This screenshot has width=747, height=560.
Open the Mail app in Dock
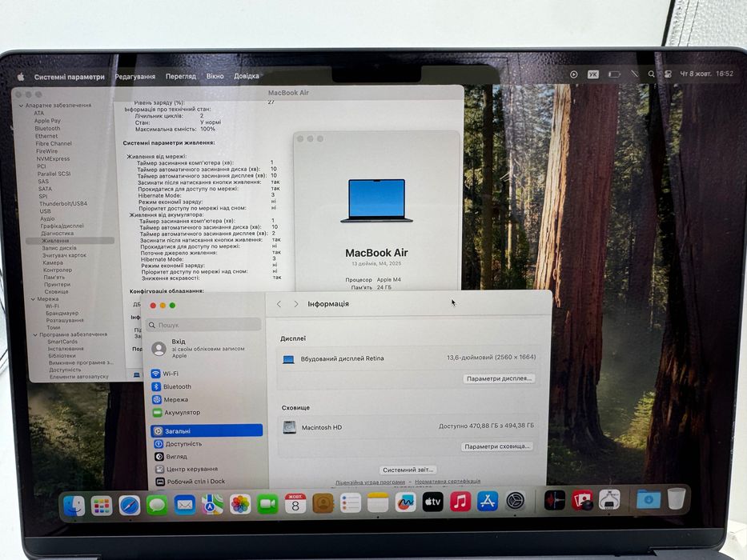(x=184, y=505)
